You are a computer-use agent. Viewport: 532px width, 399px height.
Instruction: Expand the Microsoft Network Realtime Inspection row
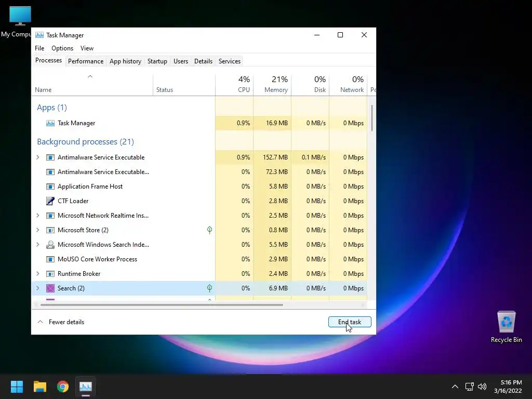[37, 216]
